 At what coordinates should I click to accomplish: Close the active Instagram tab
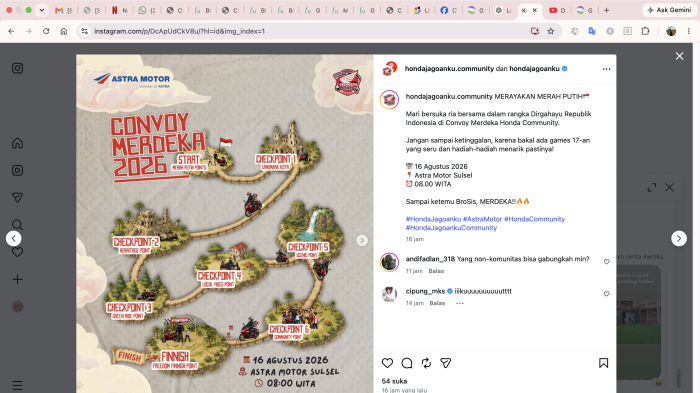pos(535,10)
